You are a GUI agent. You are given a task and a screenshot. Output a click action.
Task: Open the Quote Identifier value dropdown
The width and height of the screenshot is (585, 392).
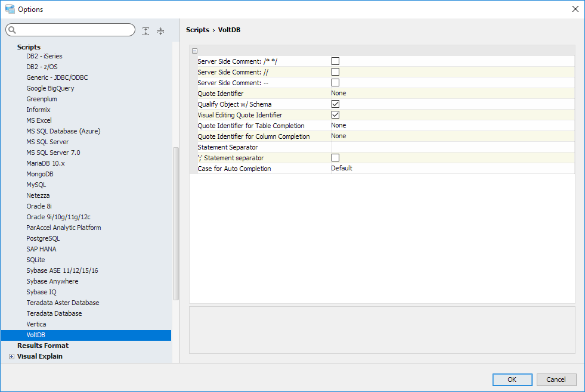point(452,94)
